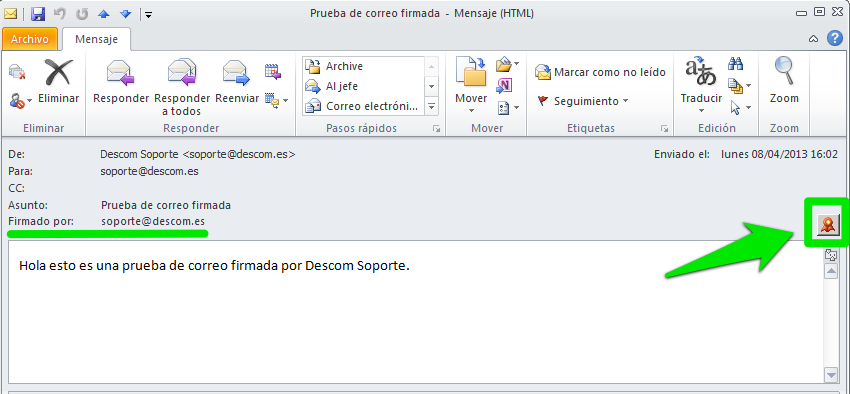
Task: Click the reply with meeting icon
Action: coord(272,71)
